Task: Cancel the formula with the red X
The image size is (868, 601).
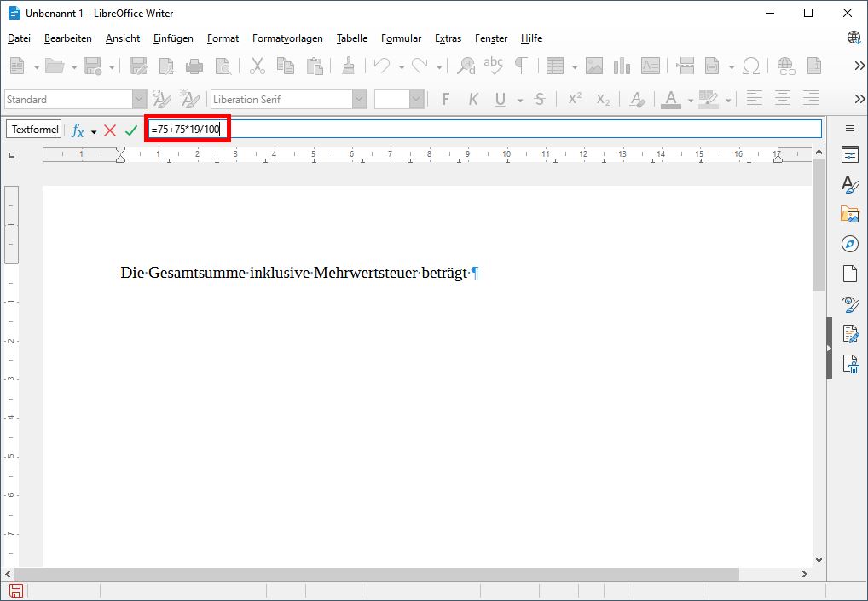Action: tap(110, 129)
